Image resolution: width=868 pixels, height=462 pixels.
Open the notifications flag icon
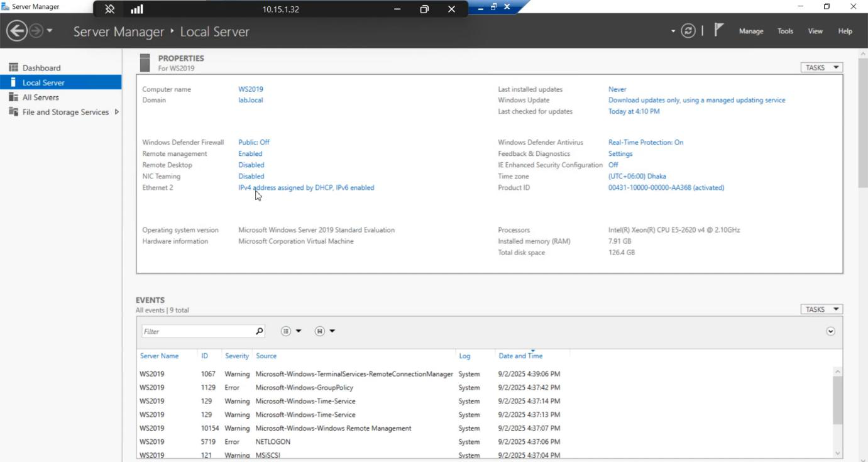[x=719, y=30]
